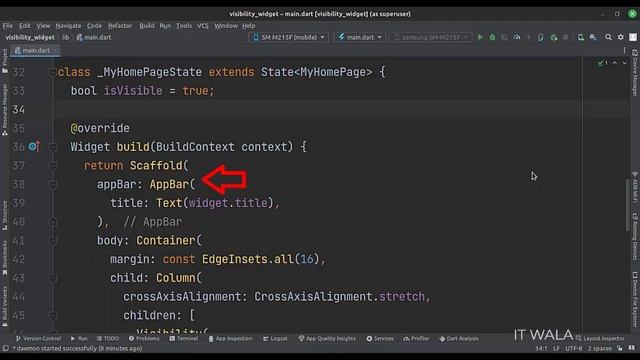The width and height of the screenshot is (640, 360).
Task: Open SM M215F (mobile) device dropdown
Action: [x=289, y=37]
